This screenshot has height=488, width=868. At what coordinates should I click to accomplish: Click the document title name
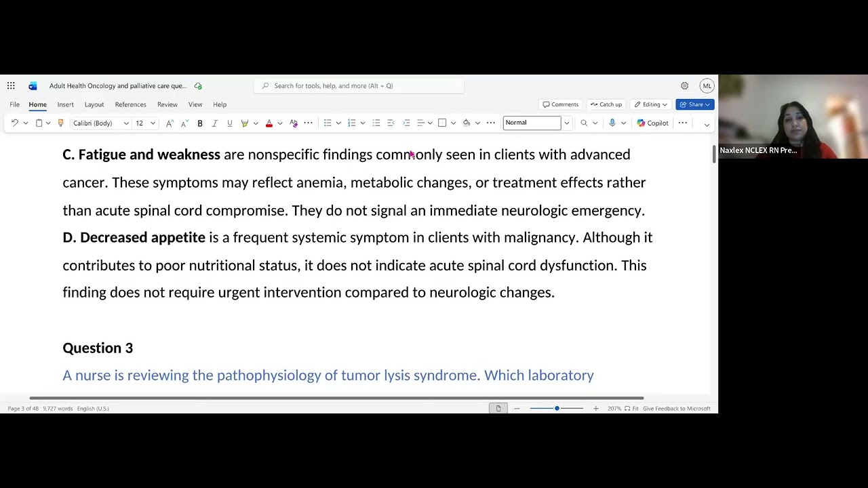pos(118,86)
